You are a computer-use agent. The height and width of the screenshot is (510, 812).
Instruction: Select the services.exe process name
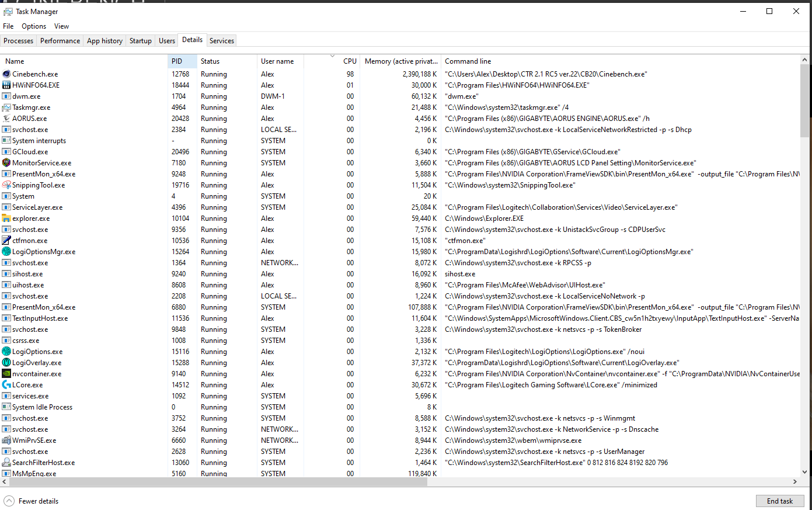tap(30, 396)
